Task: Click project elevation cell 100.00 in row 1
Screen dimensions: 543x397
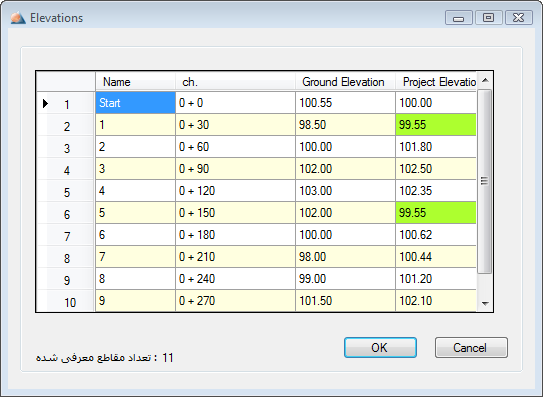Action: 436,103
